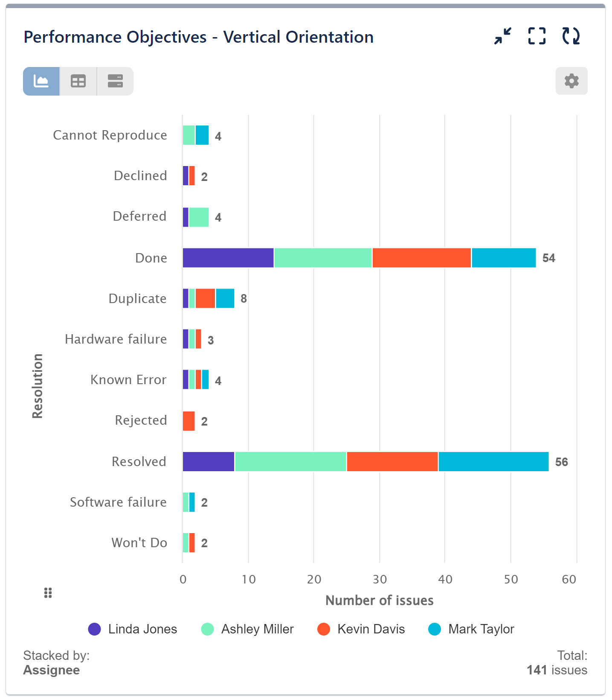Click the drag handle below the chart

point(48,592)
